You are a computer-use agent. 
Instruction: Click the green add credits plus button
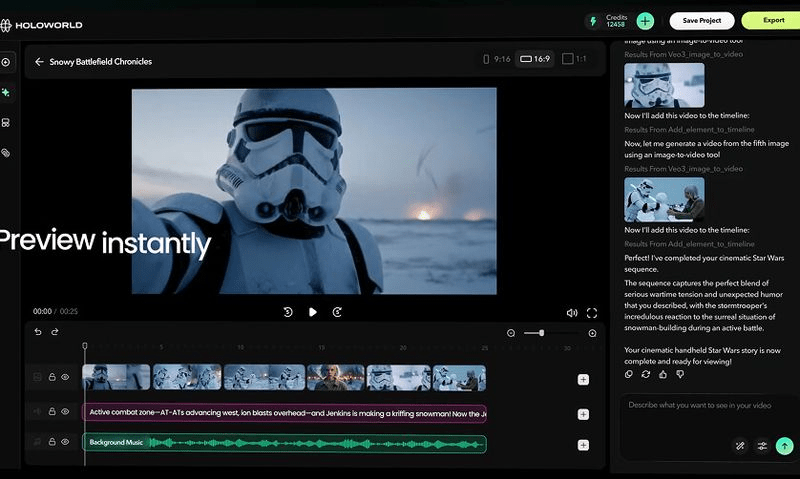646,21
